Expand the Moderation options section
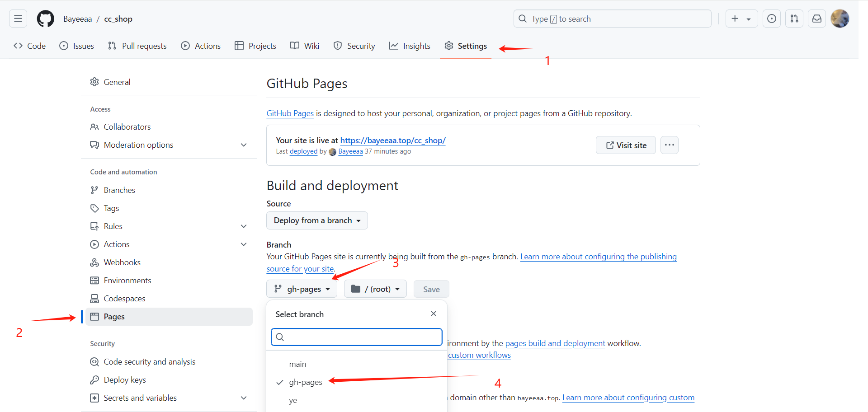This screenshot has width=868, height=412. [x=244, y=145]
